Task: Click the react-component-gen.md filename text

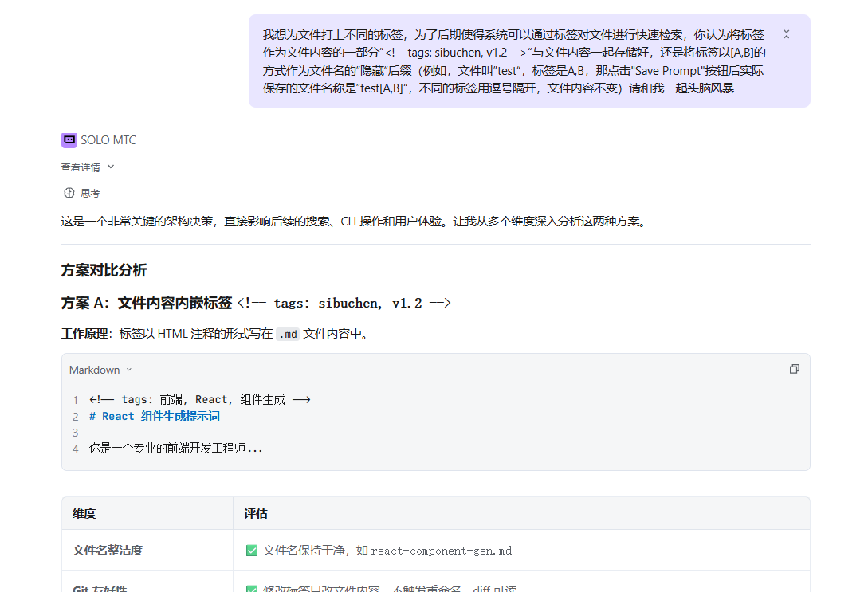Action: 442,551
